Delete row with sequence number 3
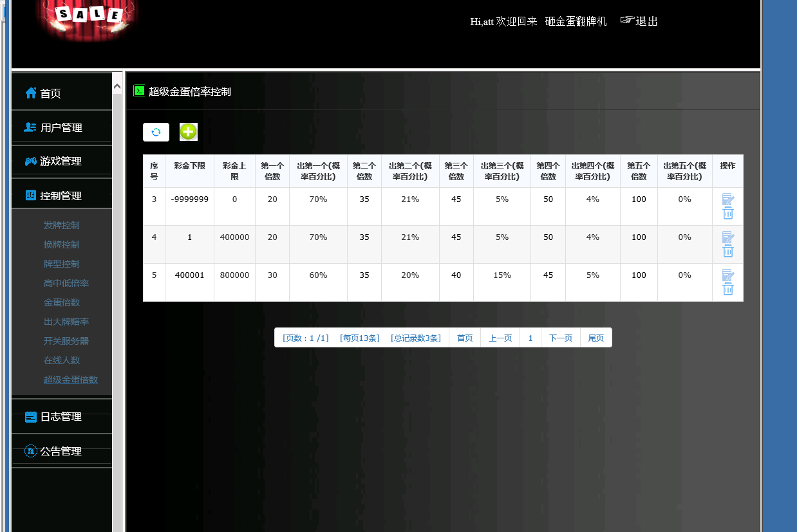797x532 pixels. (727, 214)
